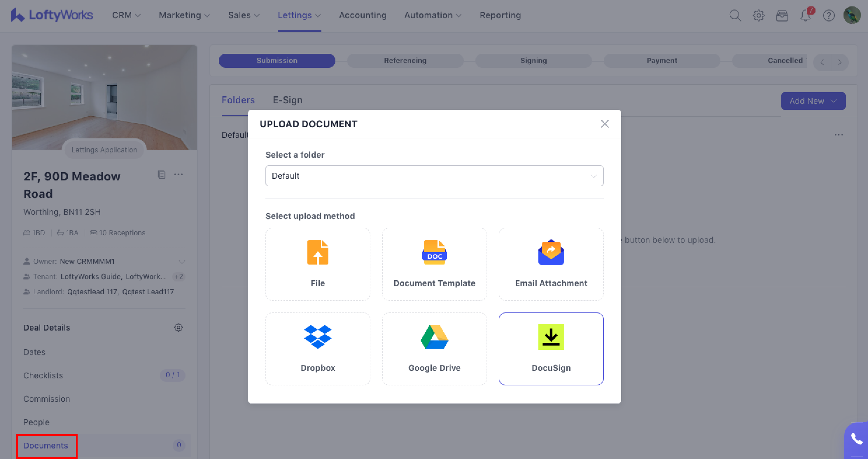This screenshot has height=459, width=868.
Task: Open the Select a folder dropdown
Action: pos(434,176)
